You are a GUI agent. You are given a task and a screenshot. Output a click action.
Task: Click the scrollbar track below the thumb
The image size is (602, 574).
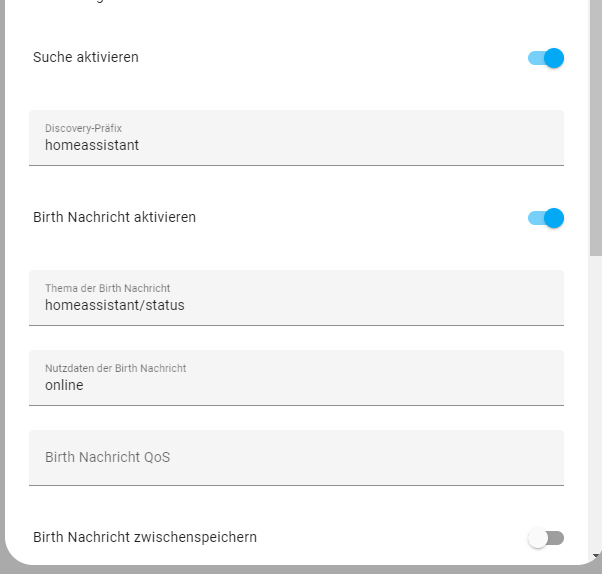tap(596, 400)
